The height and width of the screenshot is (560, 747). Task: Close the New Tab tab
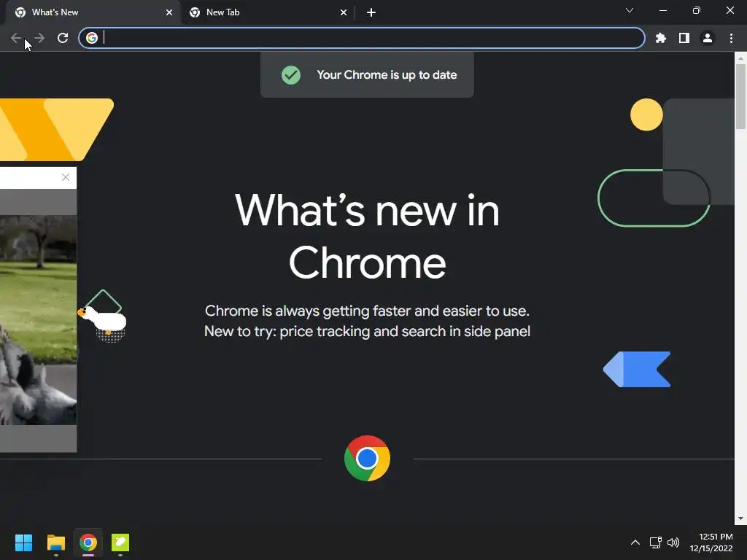[x=344, y=12]
